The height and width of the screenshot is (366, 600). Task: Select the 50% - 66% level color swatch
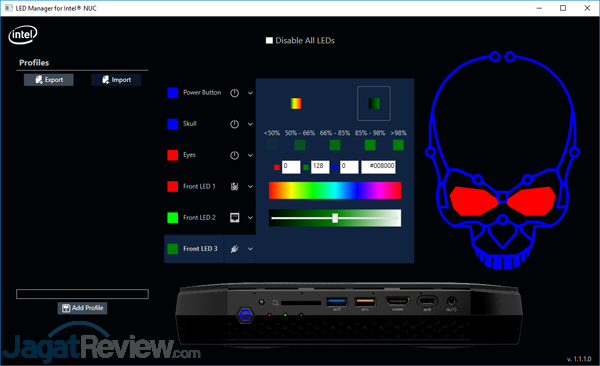(300, 145)
